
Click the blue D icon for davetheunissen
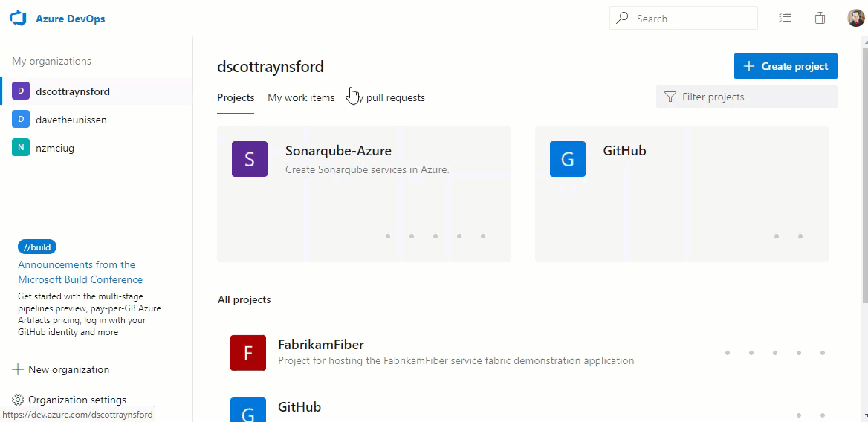point(21,120)
